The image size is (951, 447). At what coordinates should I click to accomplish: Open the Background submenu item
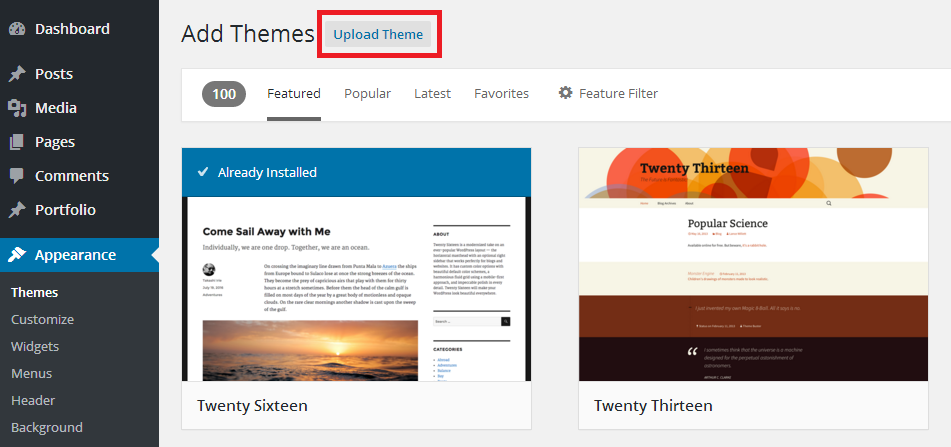[x=47, y=427]
